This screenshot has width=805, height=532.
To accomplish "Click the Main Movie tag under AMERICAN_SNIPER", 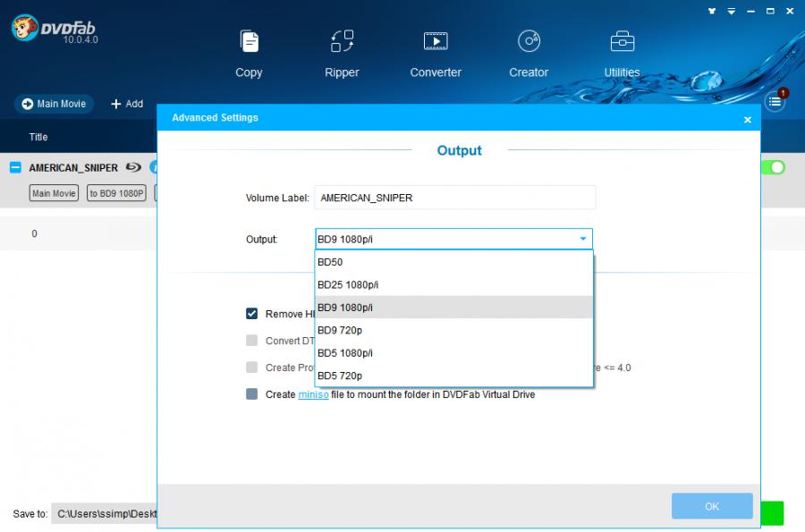I will 54,193.
